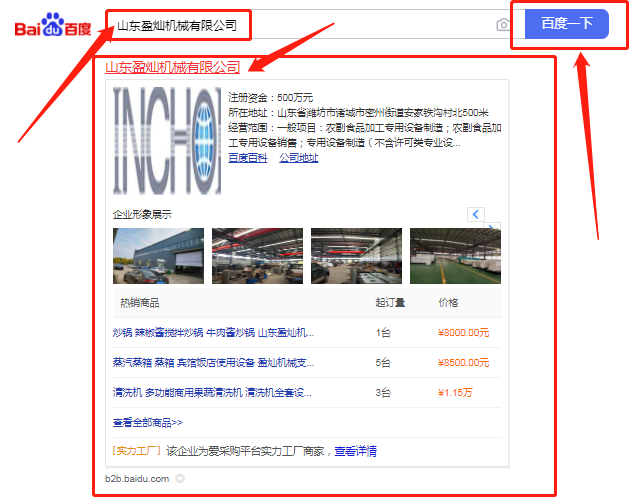Open first factory exterior photo thumbnail

pos(158,256)
